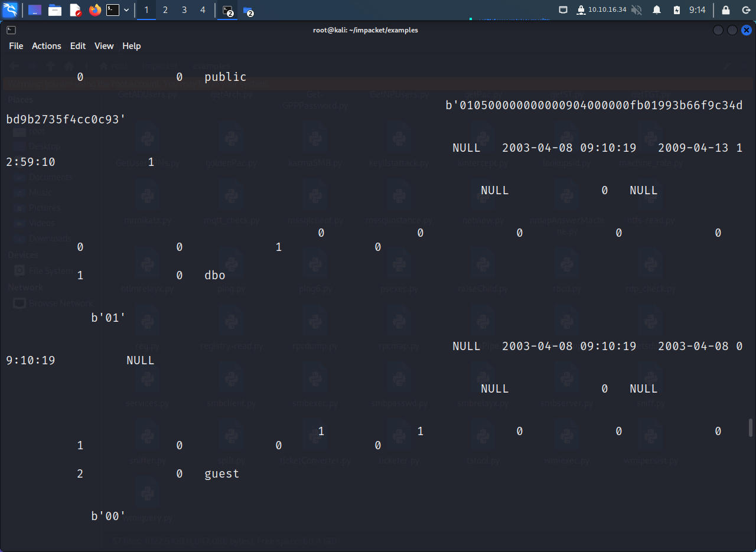Open the terminal window menu icon

pyautogui.click(x=11, y=30)
